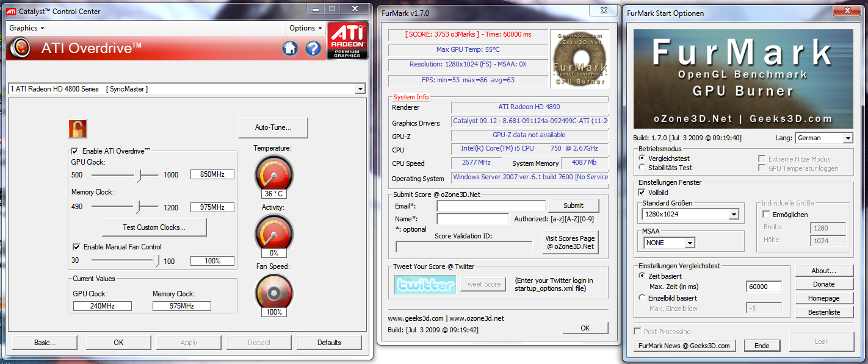Click the Submit score button
This screenshot has height=364, width=868.
(573, 205)
